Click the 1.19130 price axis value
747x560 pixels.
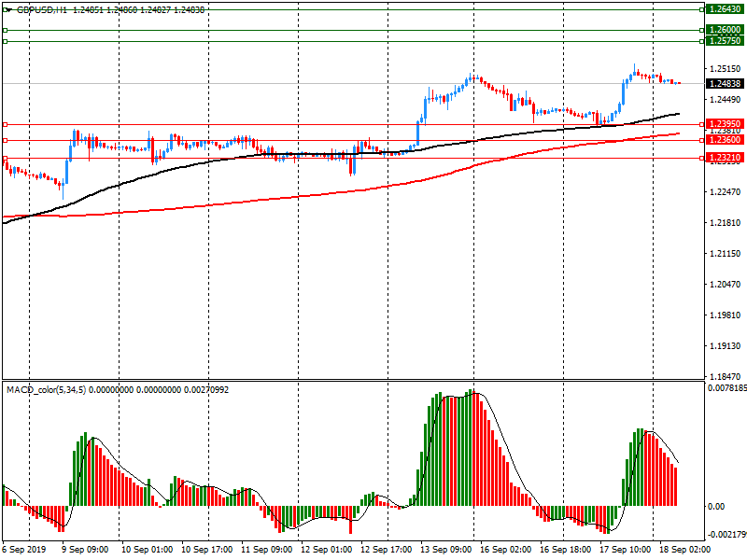tap(726, 346)
